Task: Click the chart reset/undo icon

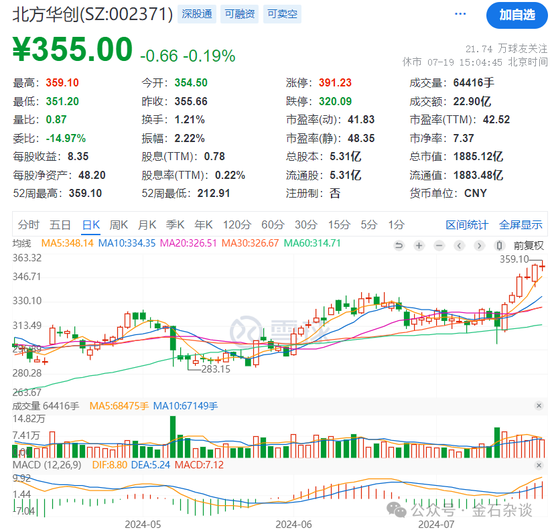Action: click(399, 245)
